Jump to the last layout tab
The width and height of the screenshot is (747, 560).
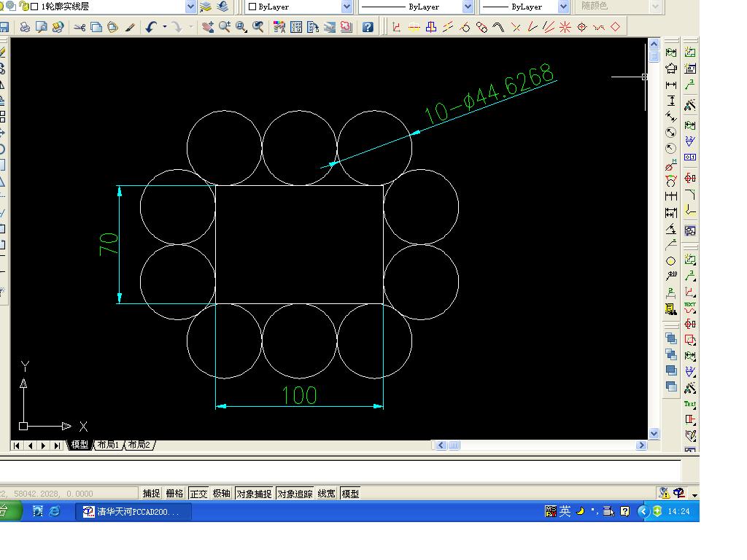[x=57, y=446]
